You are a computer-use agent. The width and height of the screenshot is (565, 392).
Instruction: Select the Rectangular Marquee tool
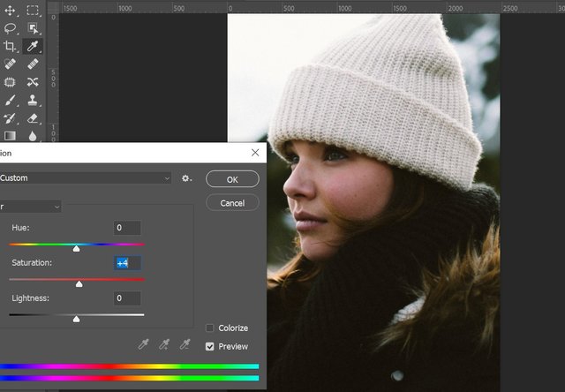click(x=32, y=11)
